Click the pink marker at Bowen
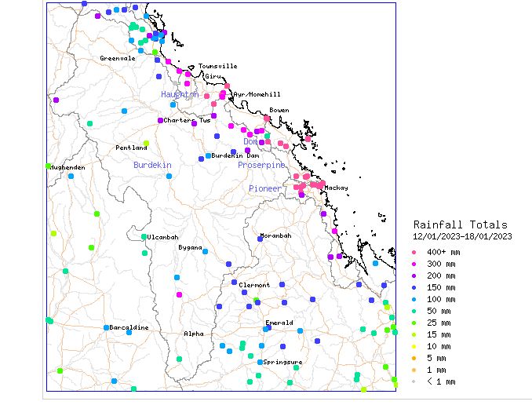 267,119
